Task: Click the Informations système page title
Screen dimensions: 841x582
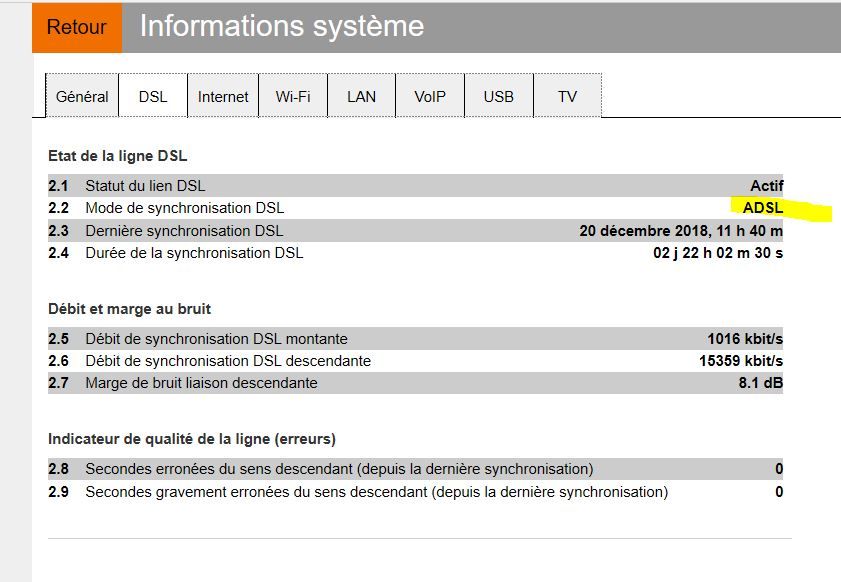Action: 281,26
